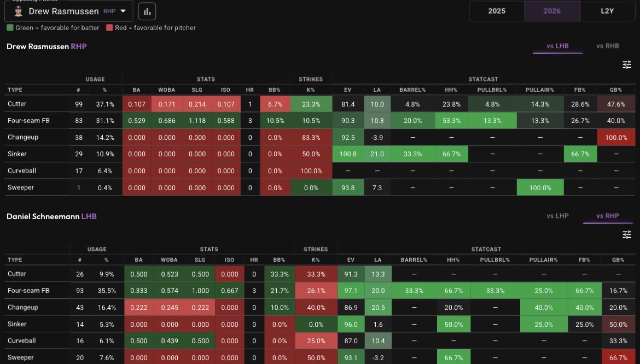Click the Drew Rasmussen RHP heading
The image size is (640, 364).
click(46, 46)
